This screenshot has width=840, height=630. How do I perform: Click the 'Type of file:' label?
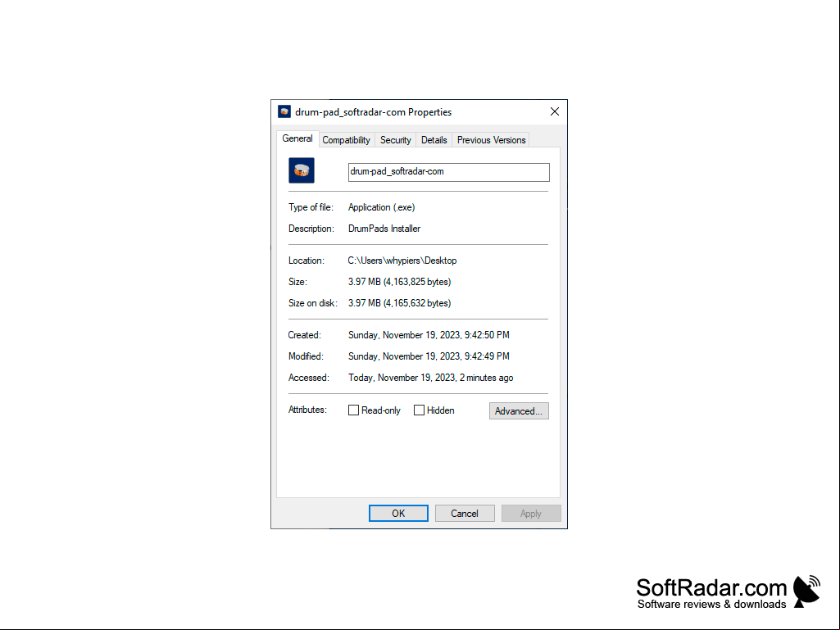pos(311,207)
